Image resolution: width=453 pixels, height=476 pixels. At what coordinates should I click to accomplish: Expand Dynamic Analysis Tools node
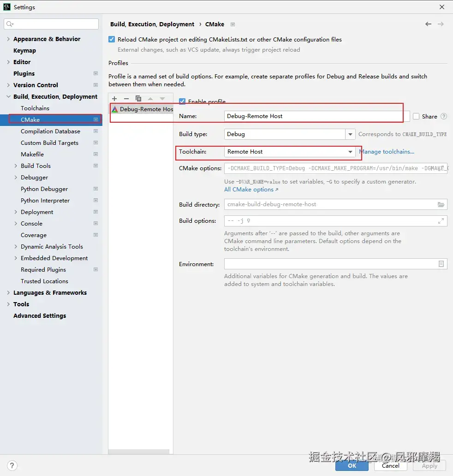[x=16, y=246]
